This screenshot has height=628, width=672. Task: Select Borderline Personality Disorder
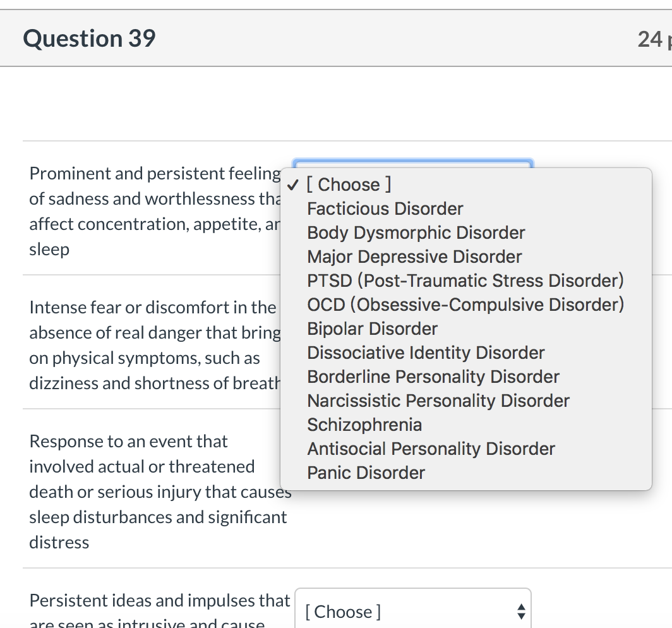point(433,377)
